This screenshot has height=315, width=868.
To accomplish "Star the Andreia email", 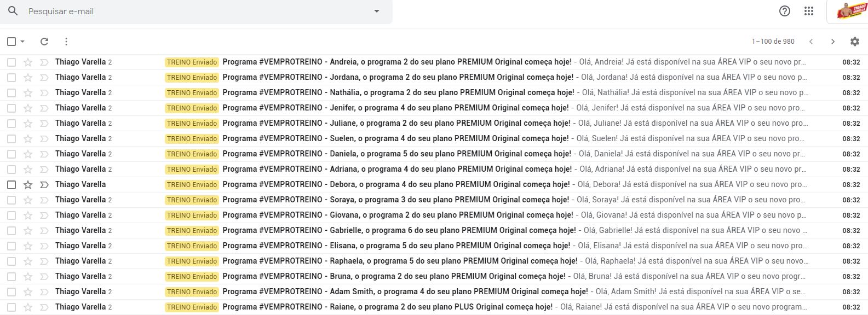I will pos(28,62).
